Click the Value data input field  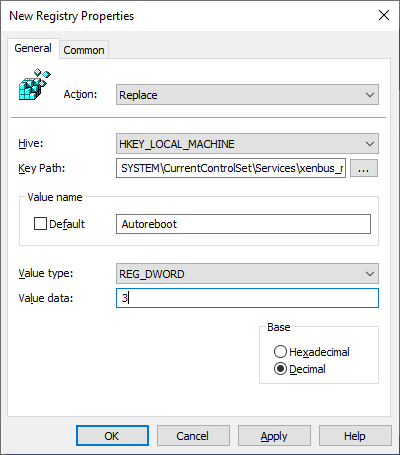[x=247, y=298]
